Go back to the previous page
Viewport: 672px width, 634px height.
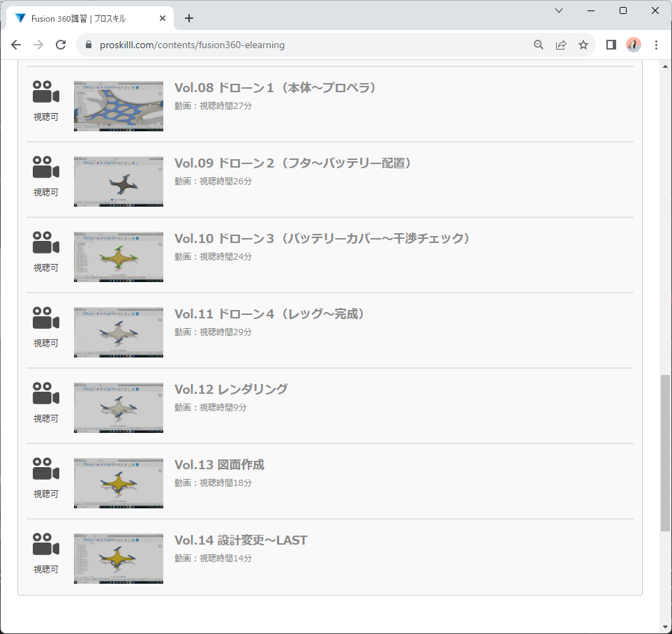[x=16, y=45]
